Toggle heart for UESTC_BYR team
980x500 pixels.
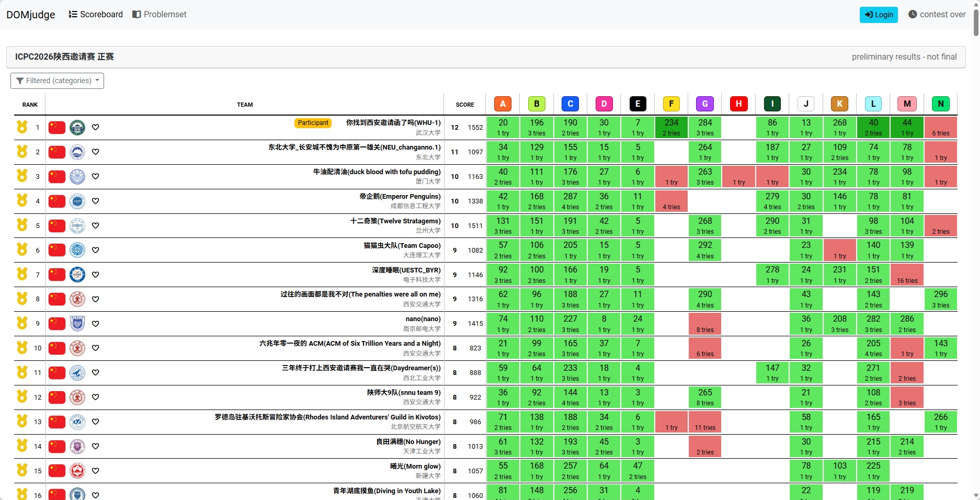[95, 275]
